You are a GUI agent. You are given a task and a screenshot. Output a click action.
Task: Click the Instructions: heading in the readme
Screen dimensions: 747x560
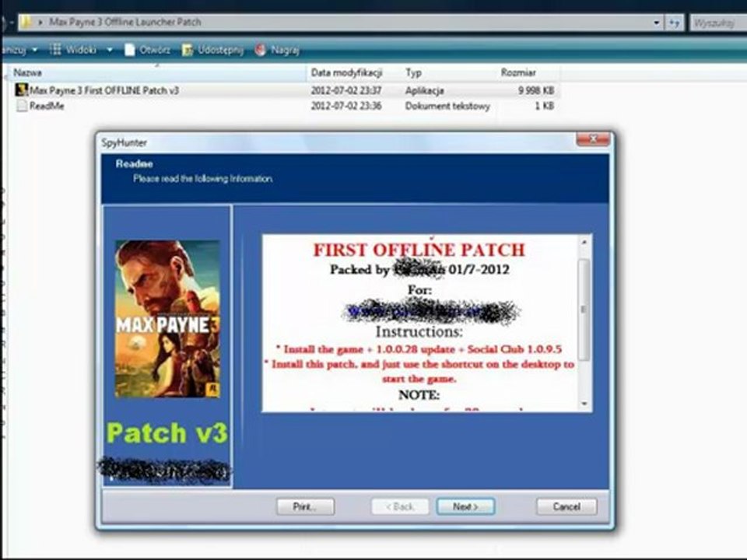coord(419,331)
